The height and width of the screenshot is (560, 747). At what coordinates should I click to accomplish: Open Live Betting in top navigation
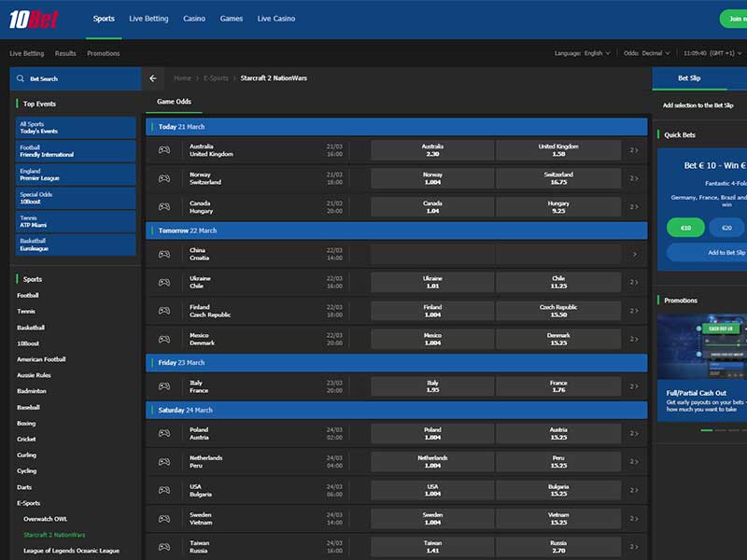pos(148,19)
